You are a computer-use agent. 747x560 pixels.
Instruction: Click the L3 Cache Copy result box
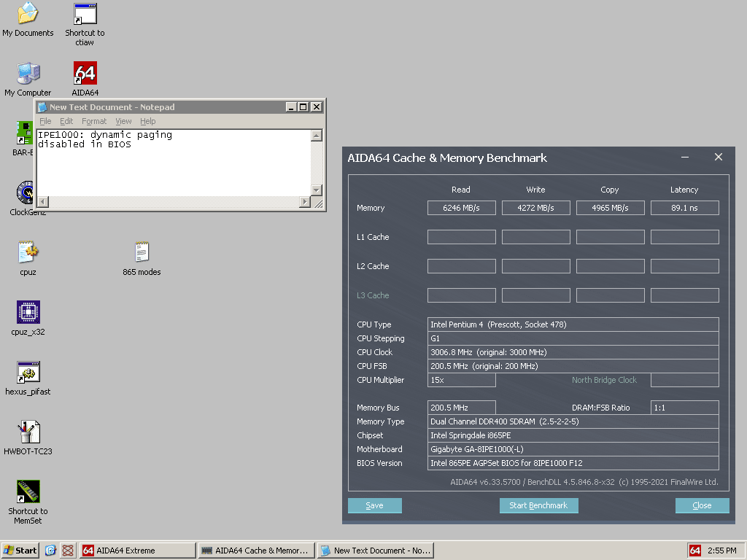tap(611, 295)
